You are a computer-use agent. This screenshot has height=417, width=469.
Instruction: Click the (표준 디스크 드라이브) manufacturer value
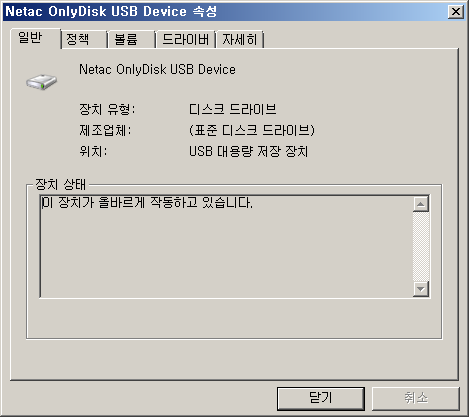click(252, 130)
